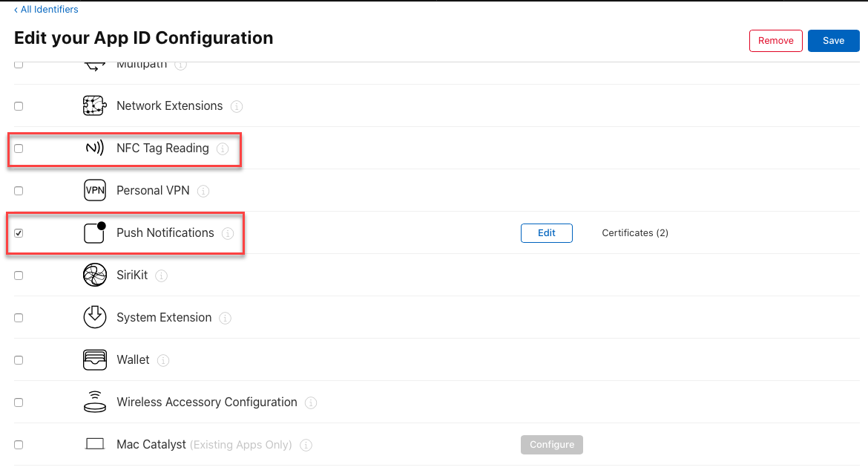
Task: Click the Wireless Accessory Configuration icon
Action: point(95,402)
